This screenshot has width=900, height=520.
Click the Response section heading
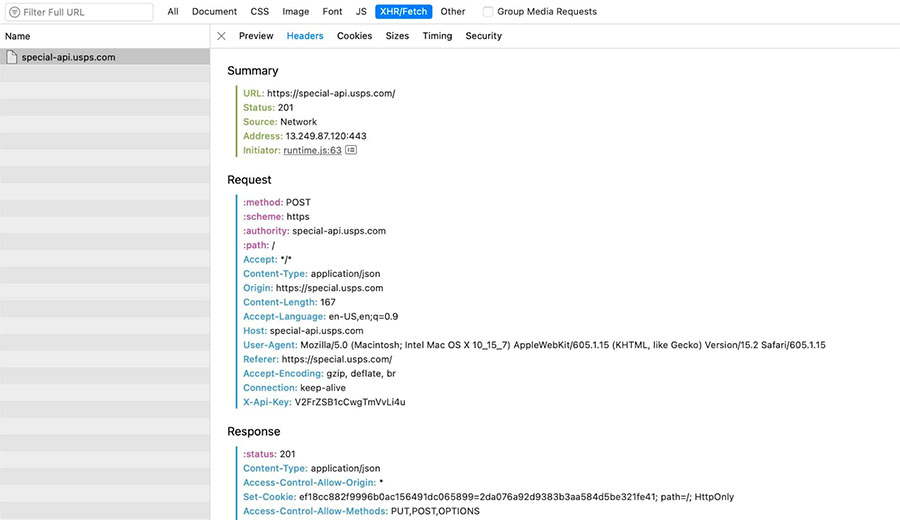(254, 432)
